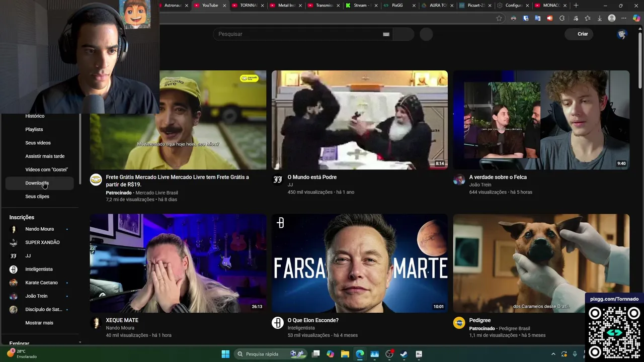The image size is (644, 362).
Task: Open Microsoft Edge from the taskbar
Action: [360, 354]
